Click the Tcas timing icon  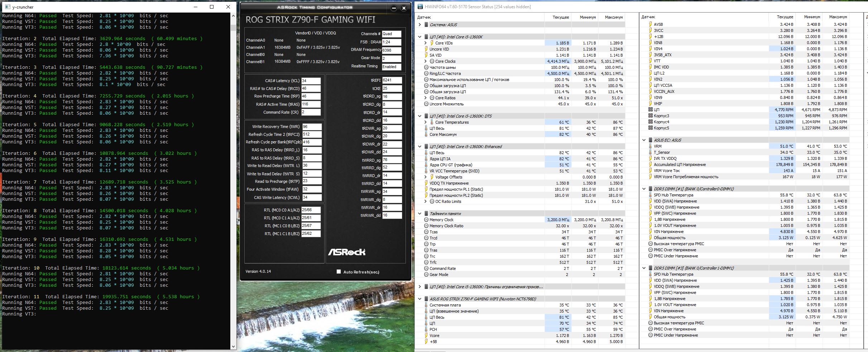coord(426,232)
